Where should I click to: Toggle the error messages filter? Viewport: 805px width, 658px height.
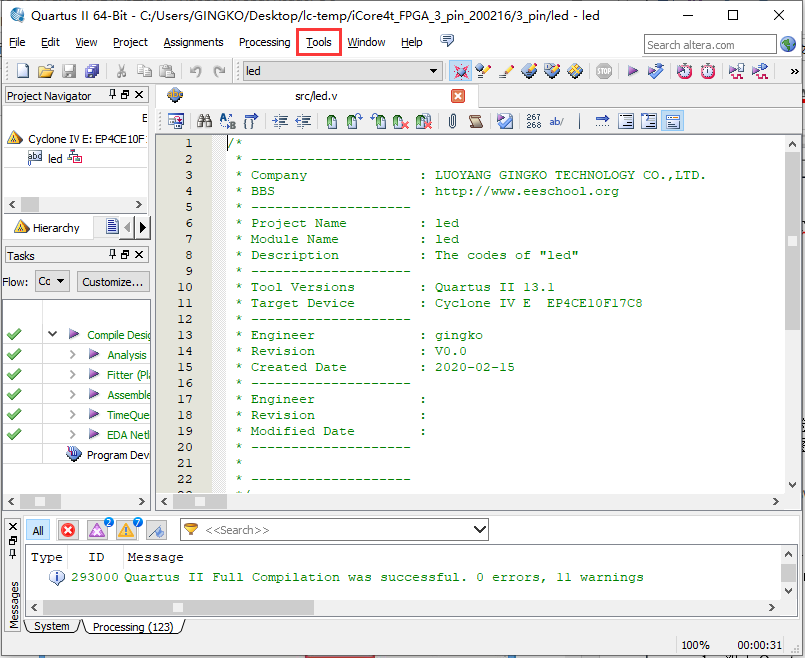pos(68,530)
